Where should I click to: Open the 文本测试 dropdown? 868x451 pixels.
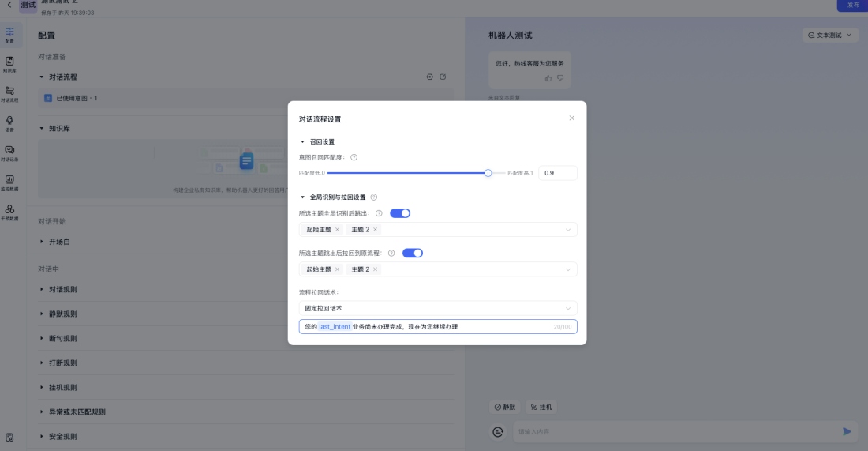tap(830, 35)
